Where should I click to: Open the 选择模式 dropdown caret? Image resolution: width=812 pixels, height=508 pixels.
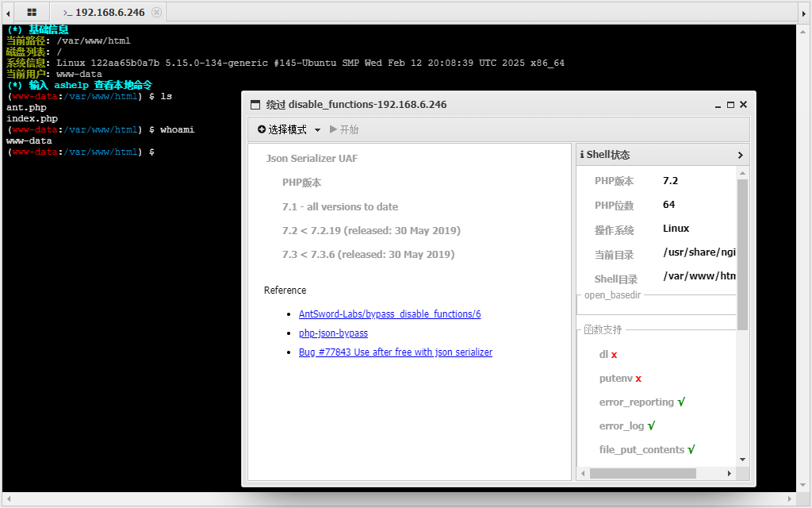click(x=317, y=130)
